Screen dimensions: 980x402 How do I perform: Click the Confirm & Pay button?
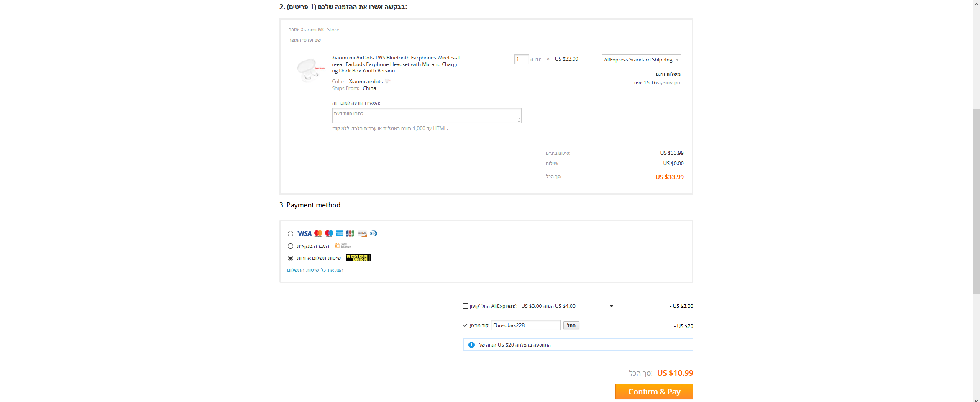click(x=654, y=392)
